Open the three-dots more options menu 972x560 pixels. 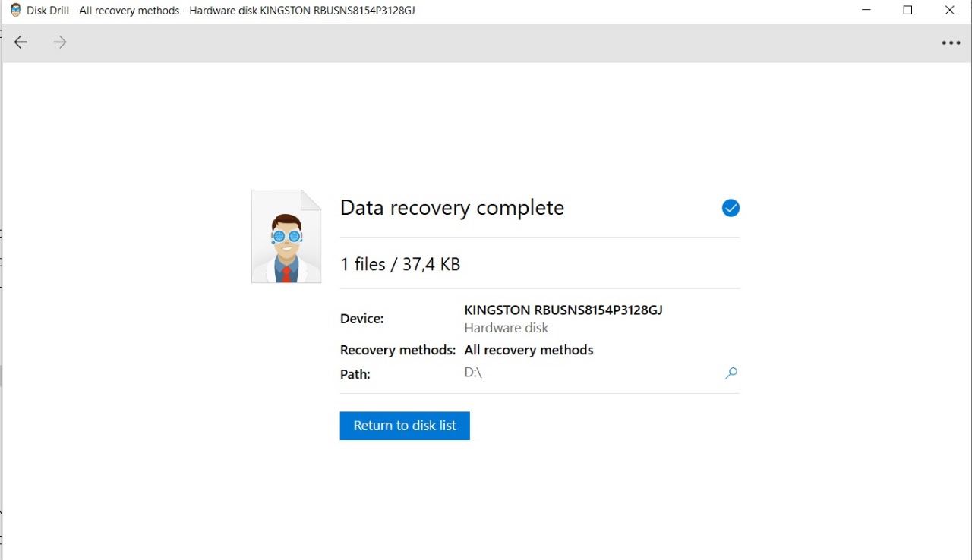951,43
